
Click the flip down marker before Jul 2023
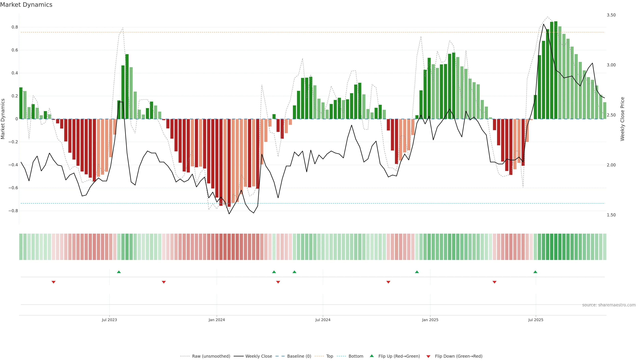pos(53,282)
